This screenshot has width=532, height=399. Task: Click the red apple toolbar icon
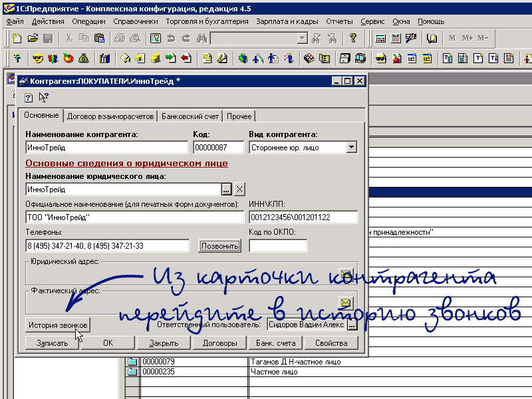coord(68,59)
